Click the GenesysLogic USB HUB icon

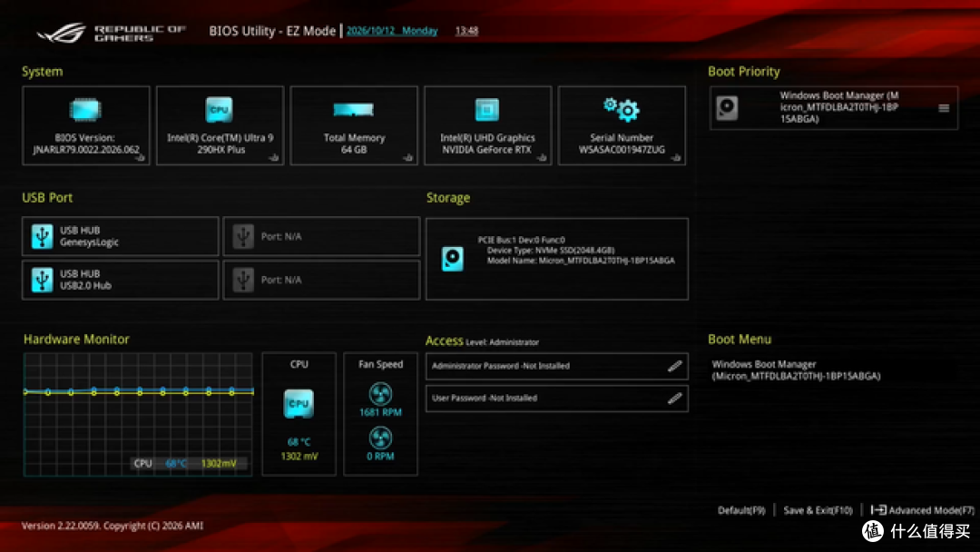42,236
